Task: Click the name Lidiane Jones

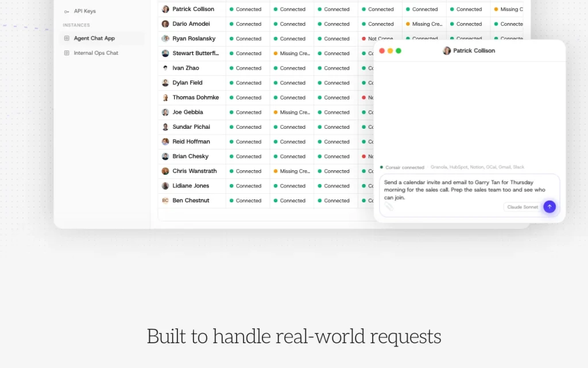Action: pyautogui.click(x=191, y=186)
